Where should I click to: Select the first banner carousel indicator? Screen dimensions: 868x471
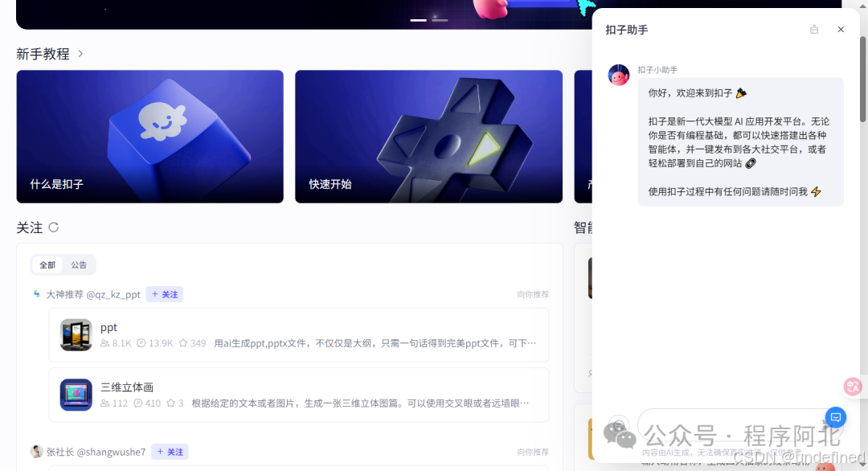[419, 20]
